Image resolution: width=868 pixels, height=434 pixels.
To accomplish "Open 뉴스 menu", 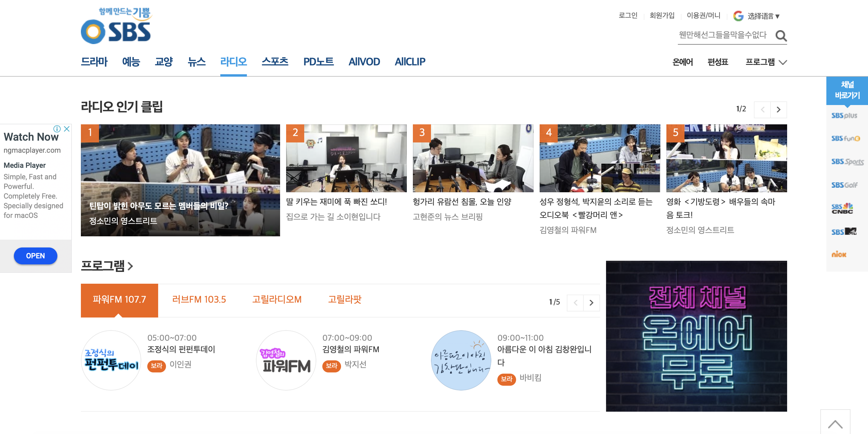I will coord(196,62).
